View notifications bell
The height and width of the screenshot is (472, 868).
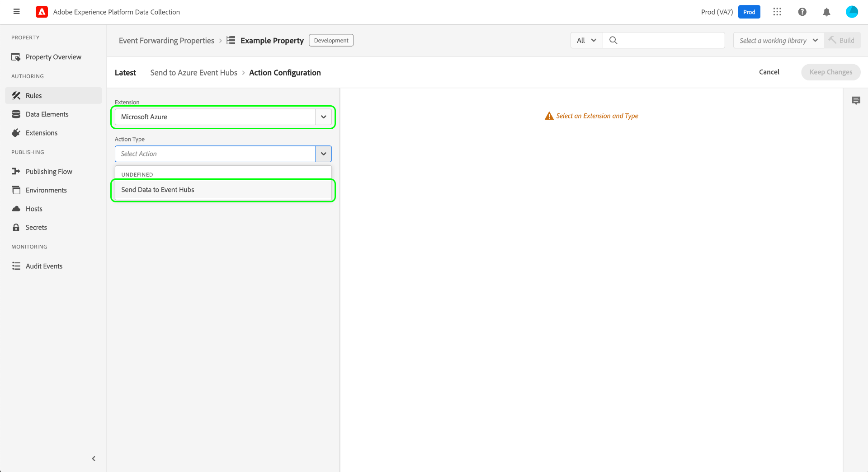(x=826, y=12)
